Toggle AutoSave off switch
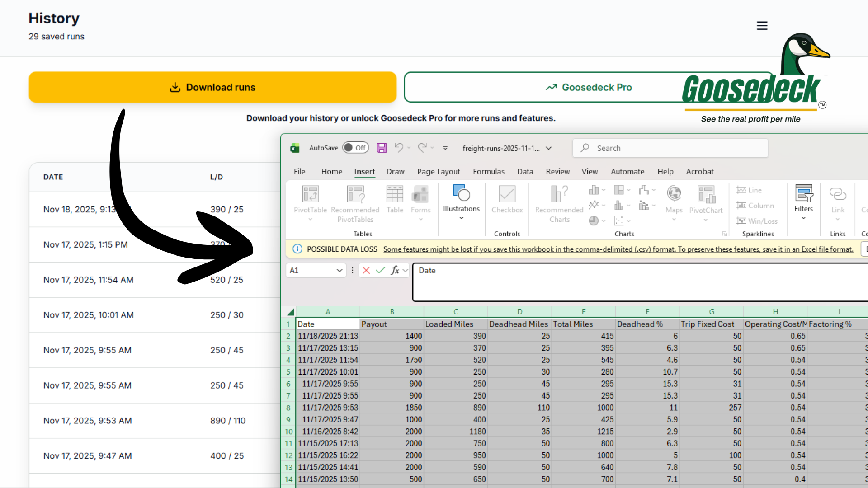This screenshot has width=868, height=488. coord(356,147)
